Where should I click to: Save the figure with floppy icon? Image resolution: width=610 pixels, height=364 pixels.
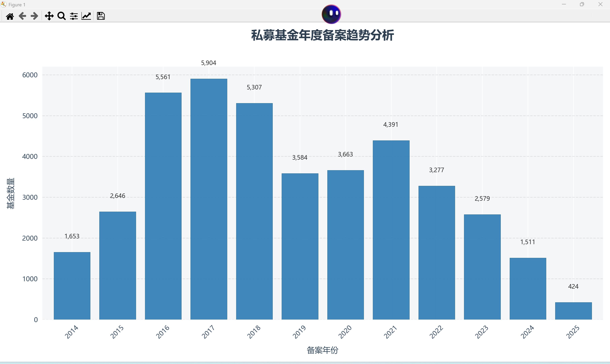pyautogui.click(x=101, y=16)
